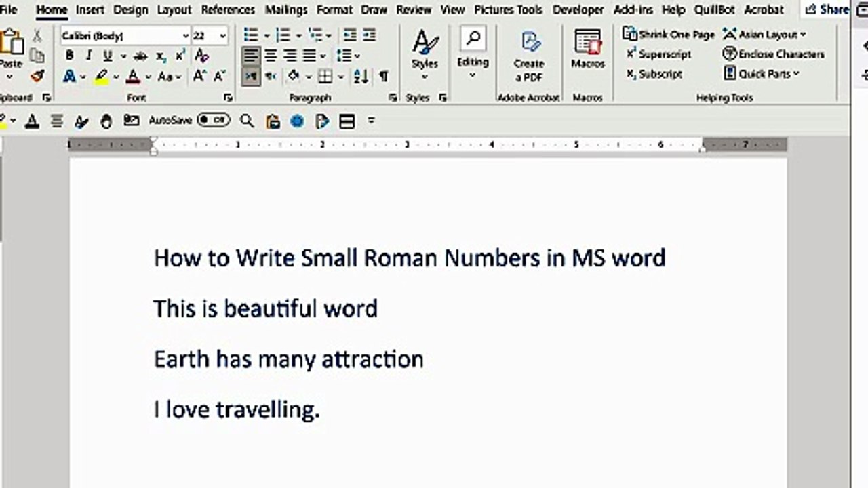The image size is (868, 488).
Task: Sort the selected paragraphs
Action: [361, 77]
